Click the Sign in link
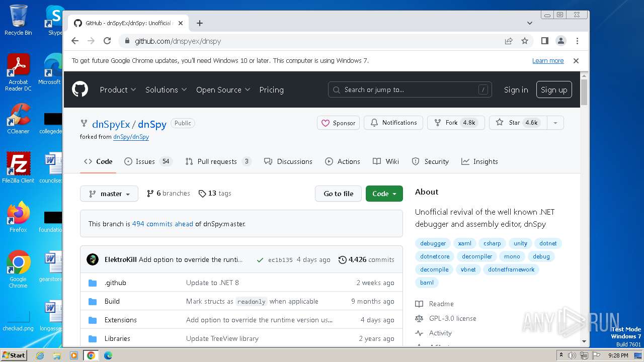This screenshot has width=644, height=362. pos(516,89)
